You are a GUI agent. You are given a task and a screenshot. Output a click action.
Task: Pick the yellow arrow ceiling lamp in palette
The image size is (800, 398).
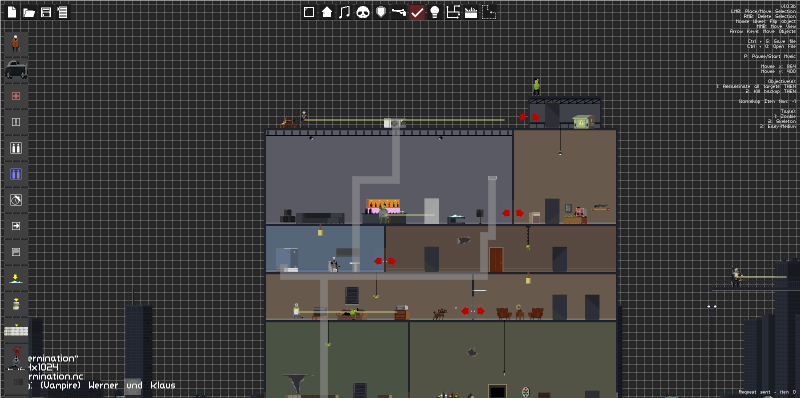click(16, 278)
